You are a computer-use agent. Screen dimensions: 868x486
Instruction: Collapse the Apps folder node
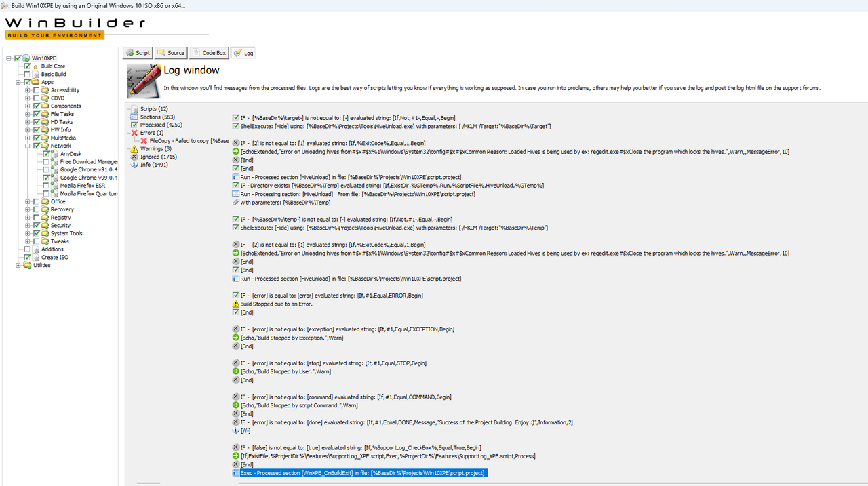pyautogui.click(x=18, y=82)
